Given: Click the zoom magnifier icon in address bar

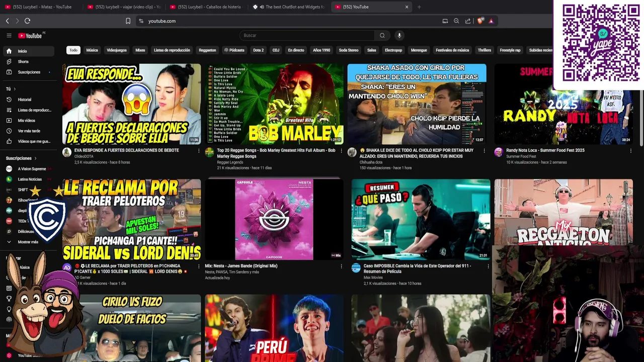Looking at the screenshot, I should coord(456,21).
